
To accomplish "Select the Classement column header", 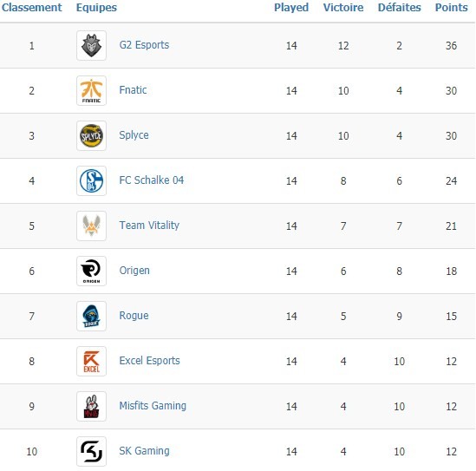I will pyautogui.click(x=31, y=7).
